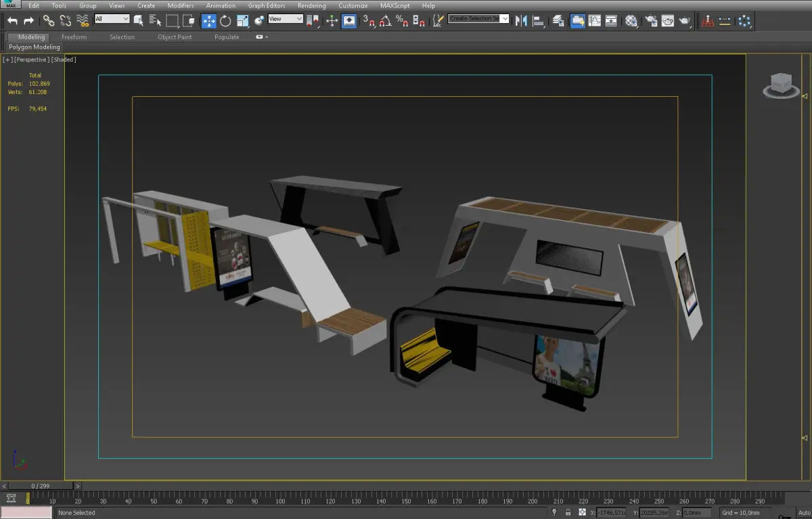Open the Mirror tool
Image resolution: width=812 pixels, height=519 pixels.
pos(521,21)
